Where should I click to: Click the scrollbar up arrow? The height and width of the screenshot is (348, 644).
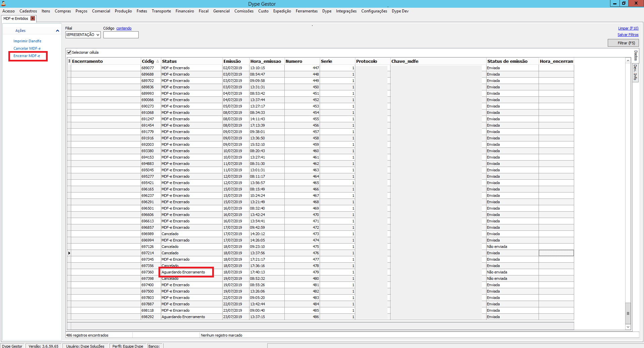click(628, 60)
